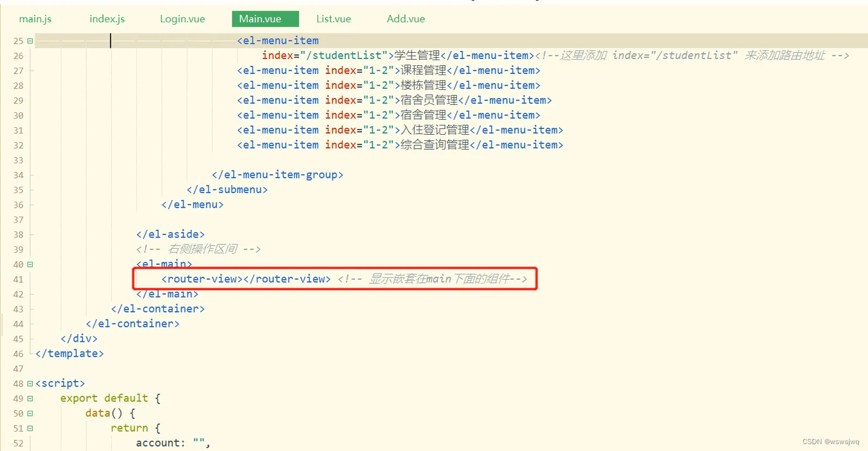Click 宿舍员管理 text on line 29
Image resolution: width=868 pixels, height=451 pixels.
coord(429,100)
